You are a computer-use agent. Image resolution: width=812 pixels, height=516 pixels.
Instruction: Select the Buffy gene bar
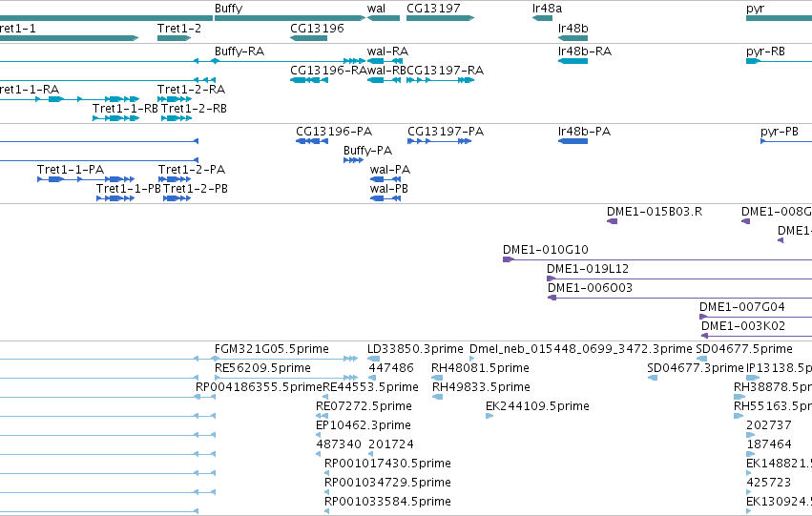(290, 18)
